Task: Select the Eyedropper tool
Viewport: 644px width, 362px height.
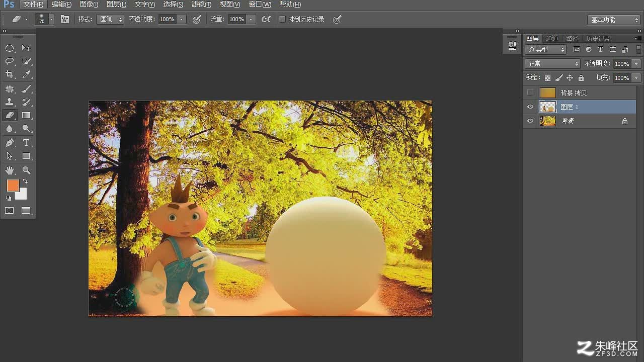Action: coord(27,74)
